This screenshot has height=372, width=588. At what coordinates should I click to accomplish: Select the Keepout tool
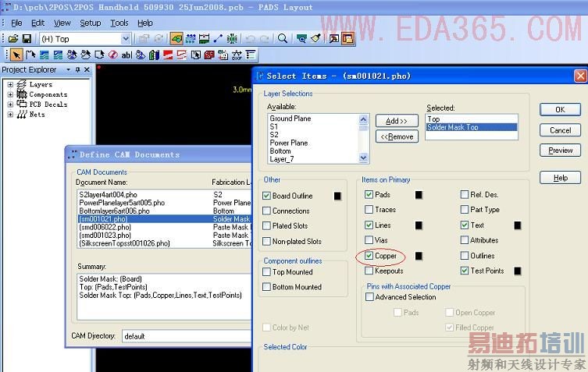click(113, 55)
